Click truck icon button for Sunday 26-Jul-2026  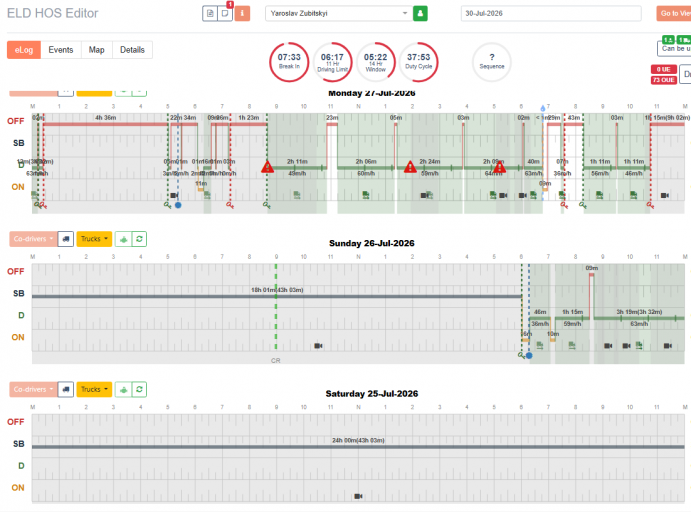[x=66, y=239]
